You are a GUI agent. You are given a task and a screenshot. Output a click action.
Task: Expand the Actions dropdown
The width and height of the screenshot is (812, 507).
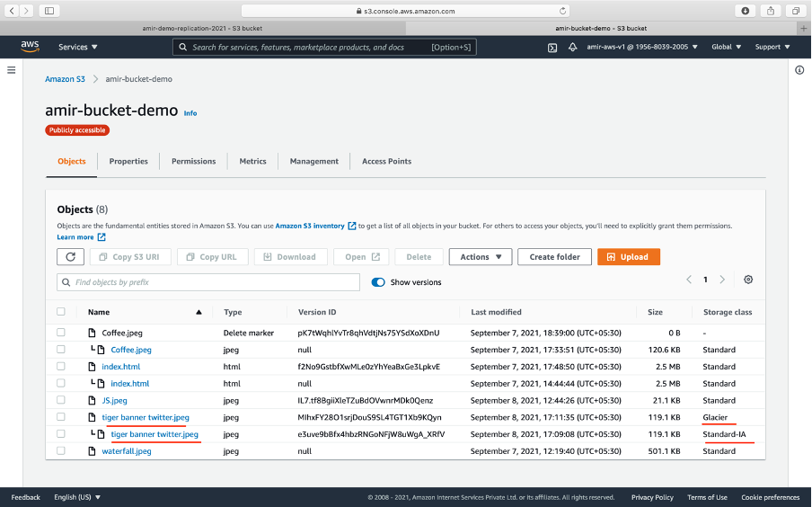tap(481, 257)
